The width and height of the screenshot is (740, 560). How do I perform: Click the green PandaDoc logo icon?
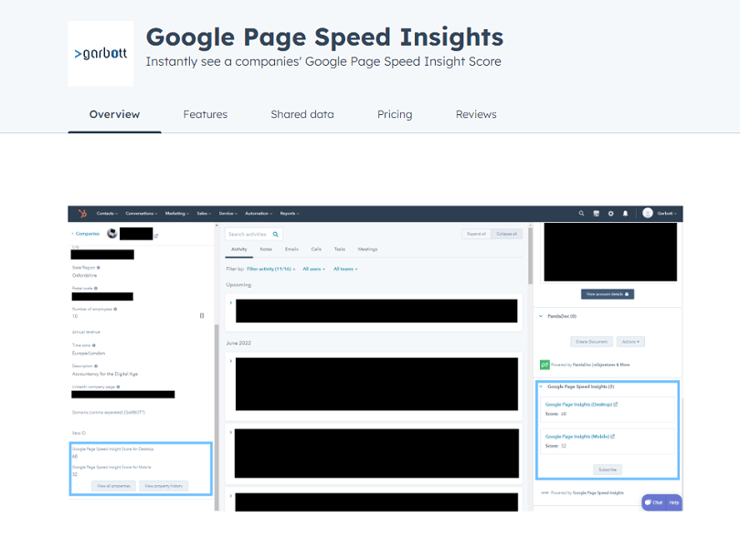[x=544, y=365]
